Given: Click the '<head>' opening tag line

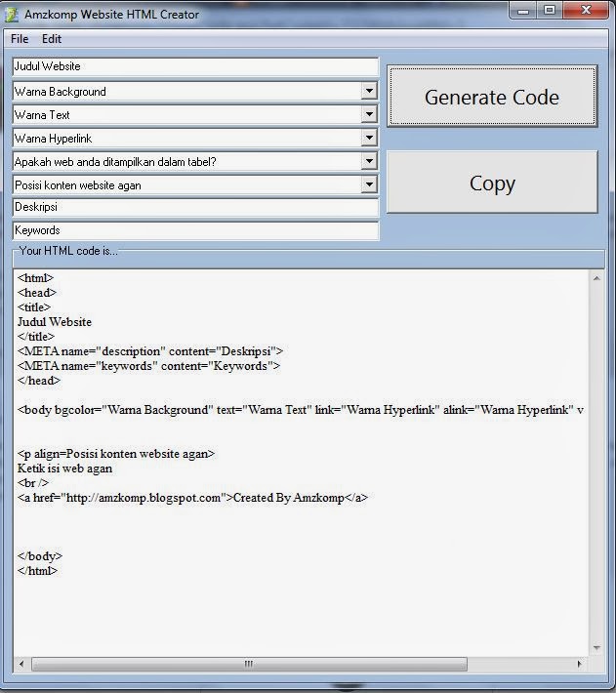Looking at the screenshot, I should 37,293.
